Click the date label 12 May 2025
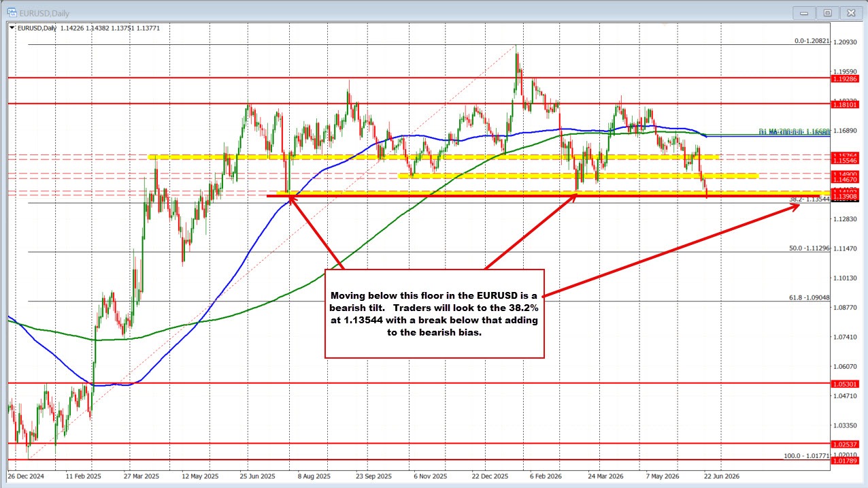The height and width of the screenshot is (488, 868). pos(201,476)
